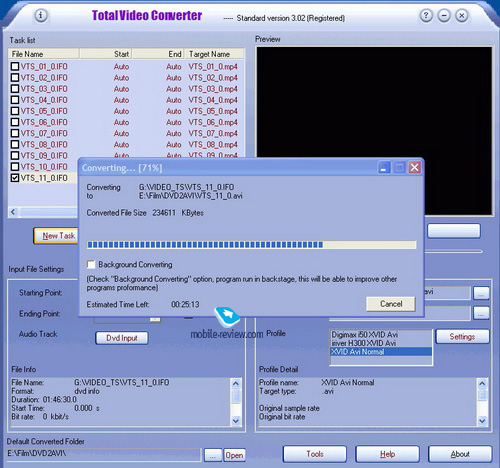Check the VTS_08_0.IFO task checkbox
The width and height of the screenshot is (500, 468).
click(x=15, y=144)
